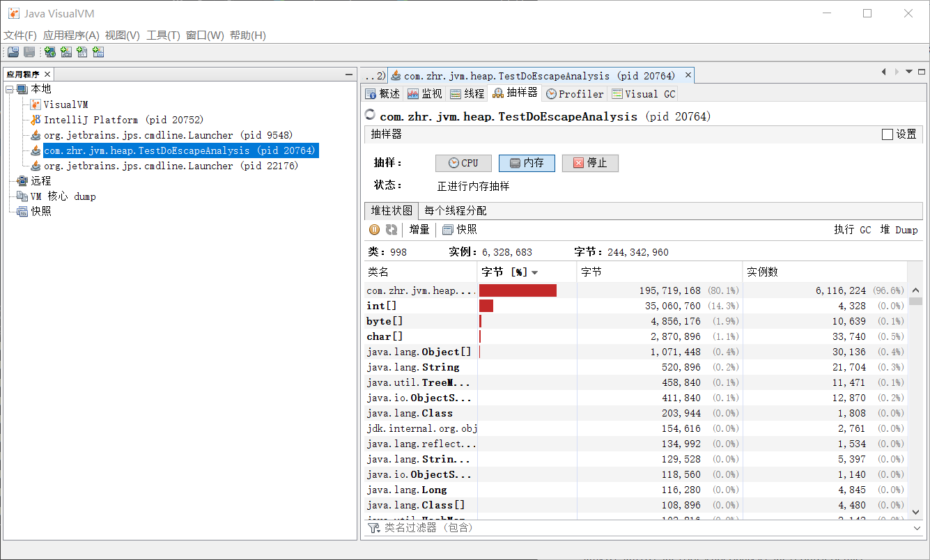Viewport: 930px width, 560px height.
Task: Close the TestDoEscapeAnalysis document tab
Action: pyautogui.click(x=688, y=75)
